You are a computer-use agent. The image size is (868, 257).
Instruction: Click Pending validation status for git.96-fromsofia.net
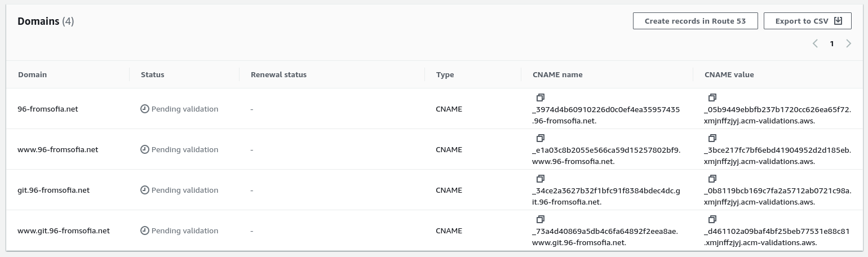click(x=179, y=190)
